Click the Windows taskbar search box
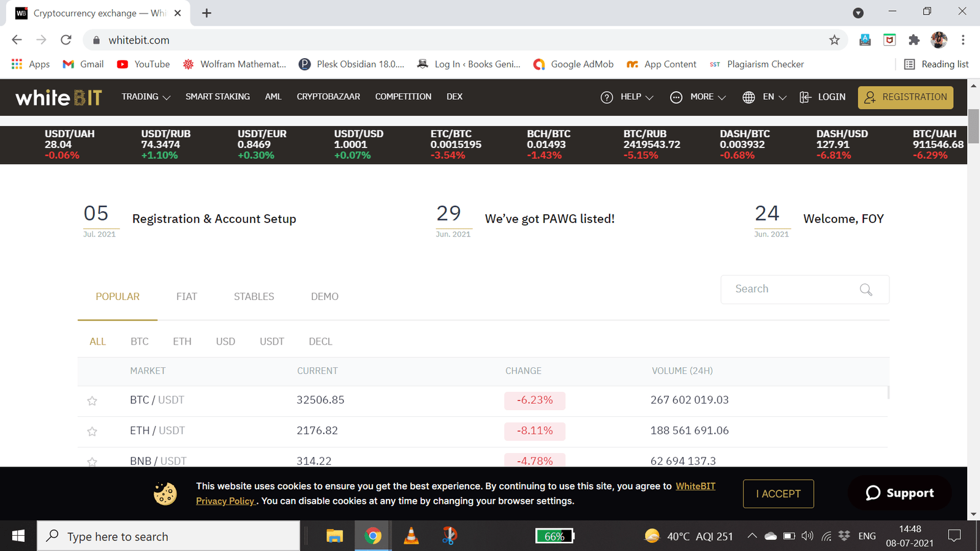Viewport: 980px width, 551px height. point(168,536)
